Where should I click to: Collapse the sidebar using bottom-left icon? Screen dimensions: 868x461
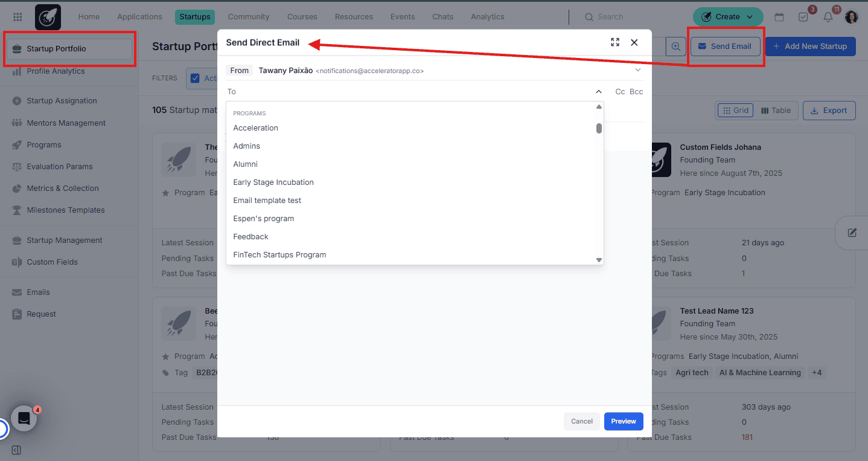pyautogui.click(x=16, y=450)
